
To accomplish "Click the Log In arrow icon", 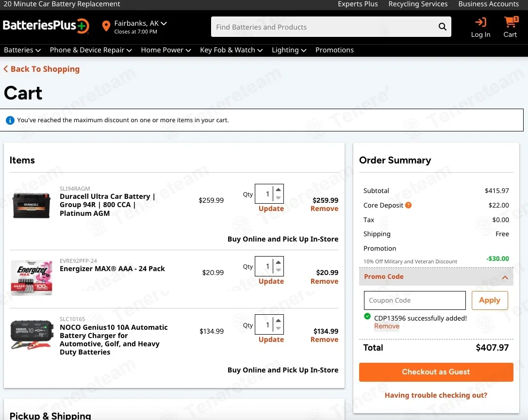I will 480,22.
